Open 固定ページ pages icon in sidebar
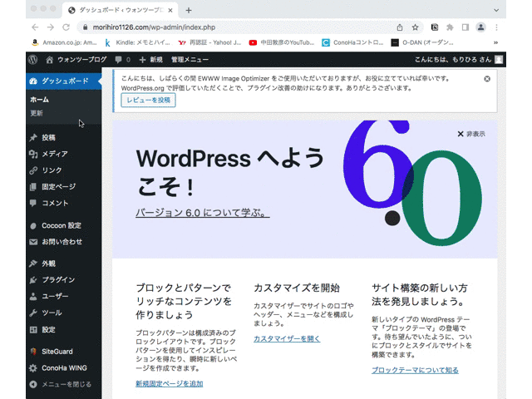This screenshot has width=532, height=399. pos(33,186)
